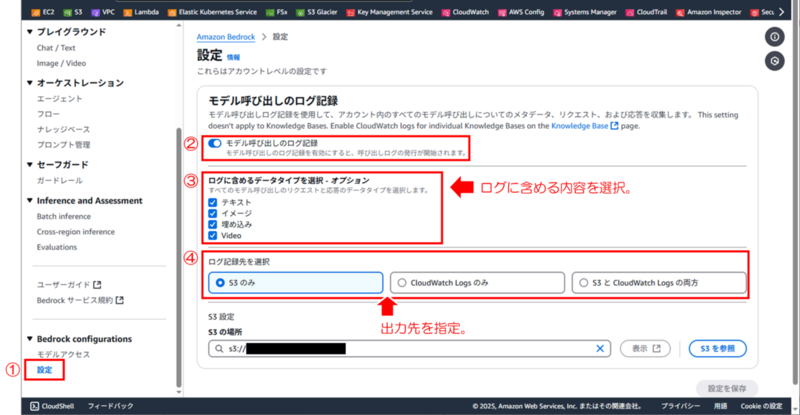Open Evaluations in sidebar

pyautogui.click(x=57, y=247)
